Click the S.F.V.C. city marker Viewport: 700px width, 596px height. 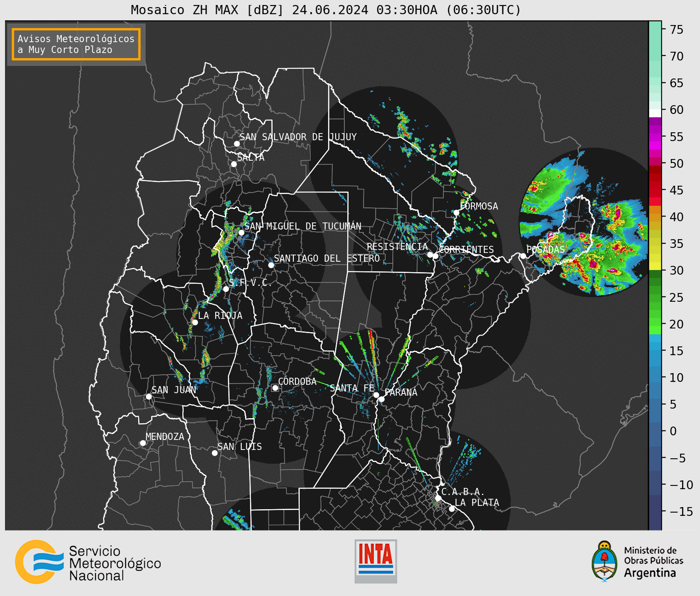[x=226, y=289]
